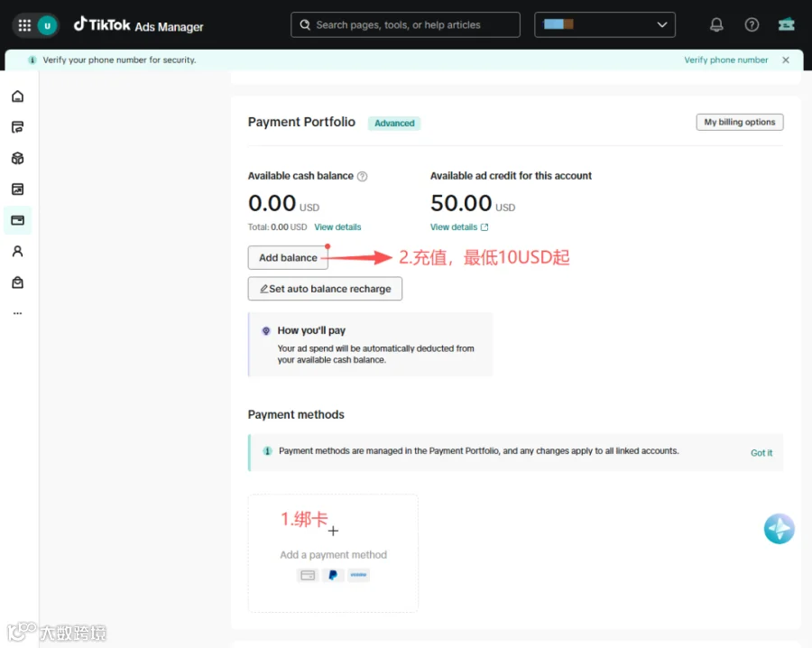The image size is (812, 648).
Task: Click Verify phone number link
Action: (x=725, y=60)
